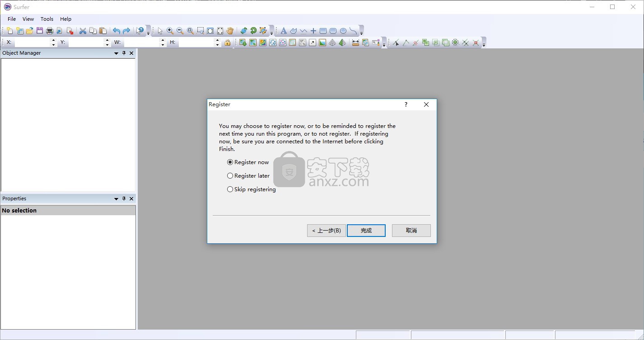Focus the Y position input field
Viewport: 644px width, 340px height.
tap(87, 42)
